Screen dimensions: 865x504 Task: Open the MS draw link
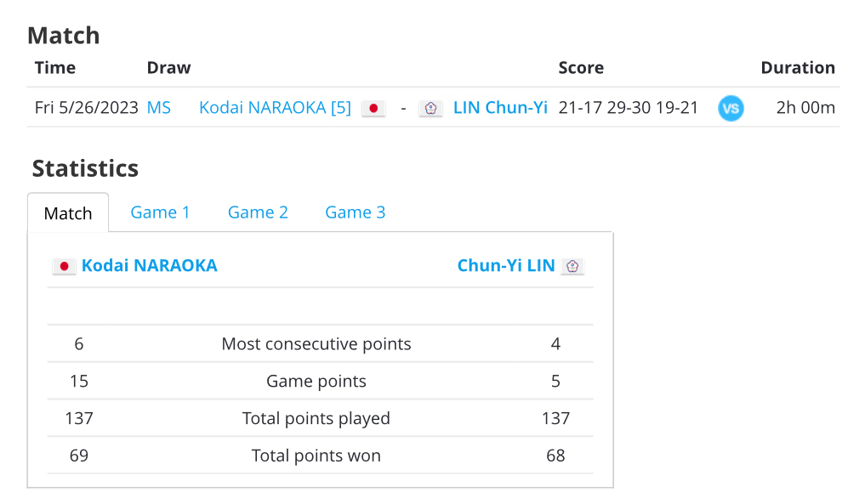(159, 108)
